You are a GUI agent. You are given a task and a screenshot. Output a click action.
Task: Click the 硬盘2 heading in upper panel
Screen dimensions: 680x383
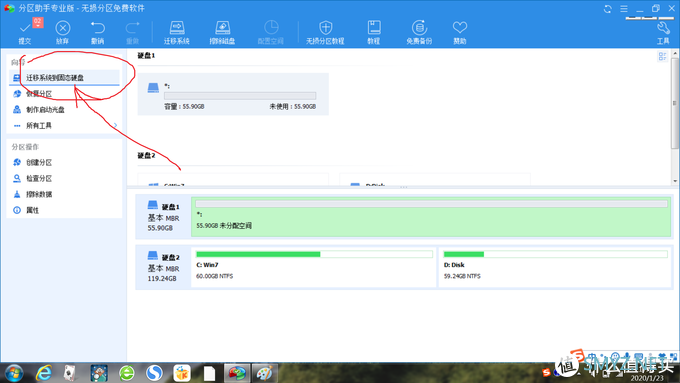pyautogui.click(x=146, y=155)
